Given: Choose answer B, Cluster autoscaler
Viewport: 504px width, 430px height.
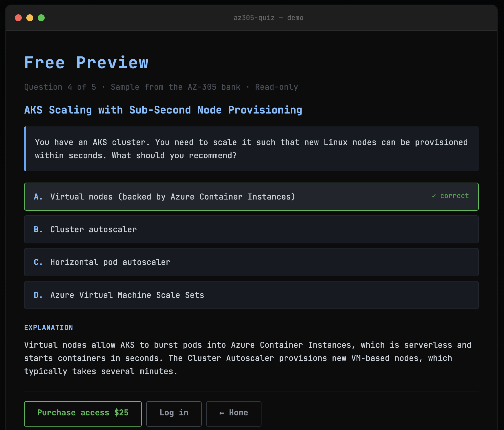Looking at the screenshot, I should [x=93, y=229].
